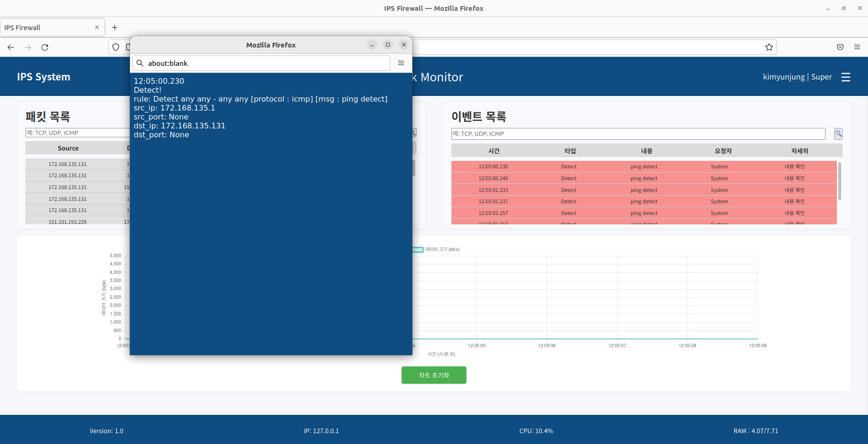Image resolution: width=868 pixels, height=444 pixels.
Task: Open the popup window's hamburger menu
Action: (401, 63)
